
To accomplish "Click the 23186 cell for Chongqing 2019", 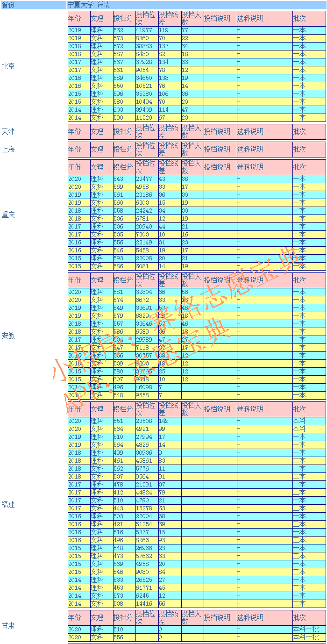I will [x=147, y=195].
